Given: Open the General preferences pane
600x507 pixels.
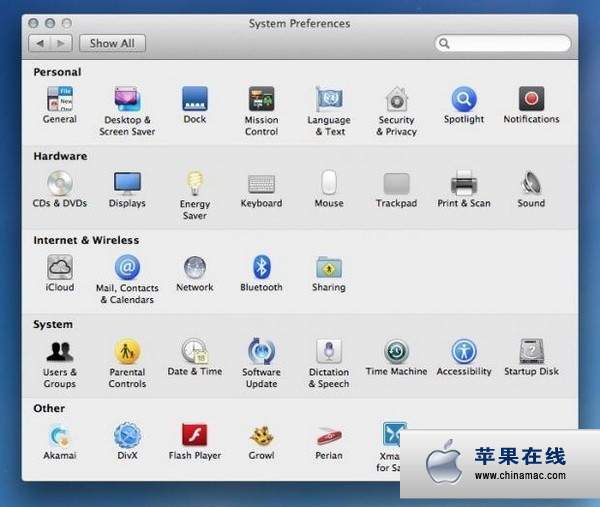Looking at the screenshot, I should pos(60,100).
